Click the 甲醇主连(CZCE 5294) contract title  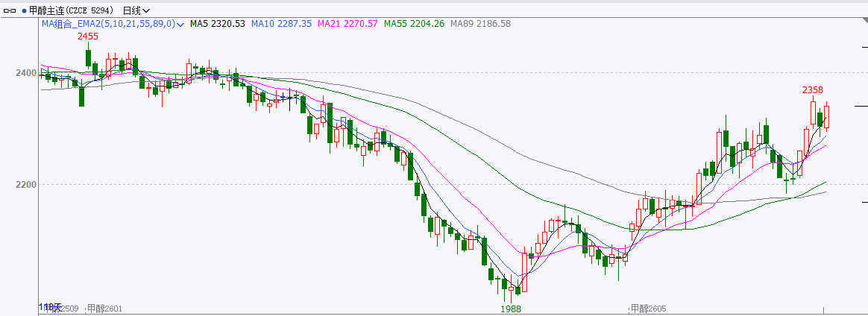point(73,10)
